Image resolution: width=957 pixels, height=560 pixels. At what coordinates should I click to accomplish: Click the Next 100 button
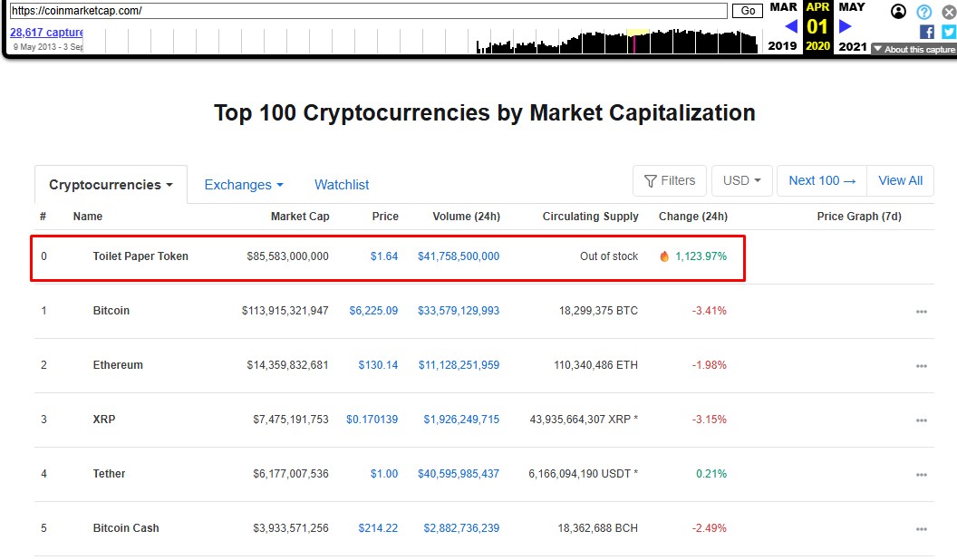pos(822,180)
